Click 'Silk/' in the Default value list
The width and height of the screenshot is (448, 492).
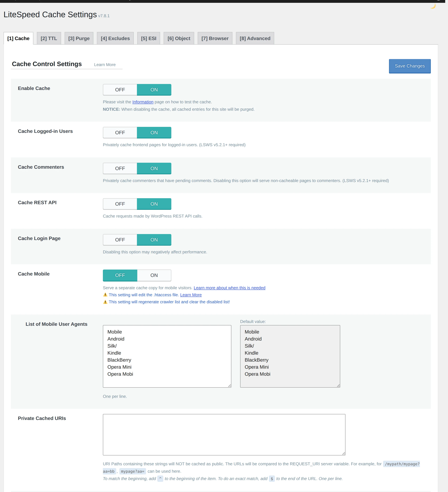click(249, 346)
